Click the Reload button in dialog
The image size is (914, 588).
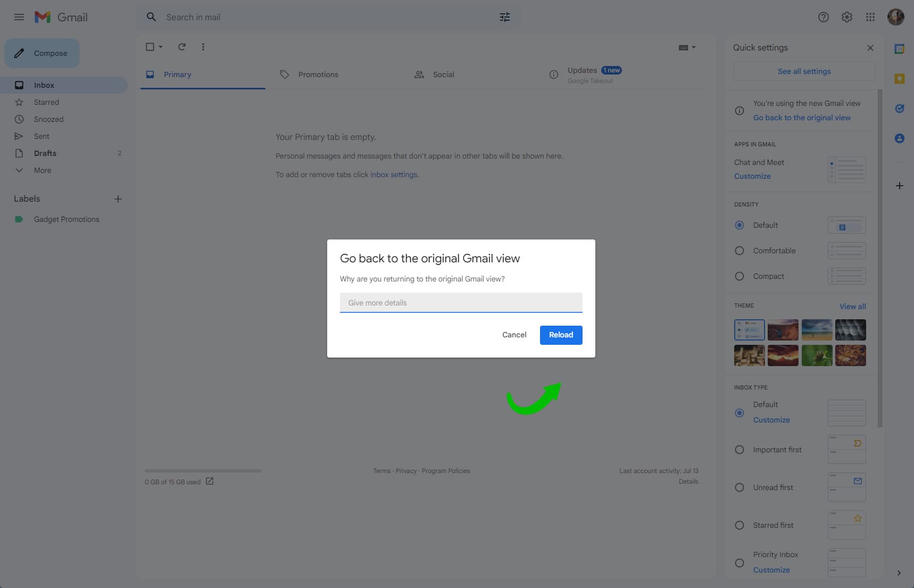[561, 335]
